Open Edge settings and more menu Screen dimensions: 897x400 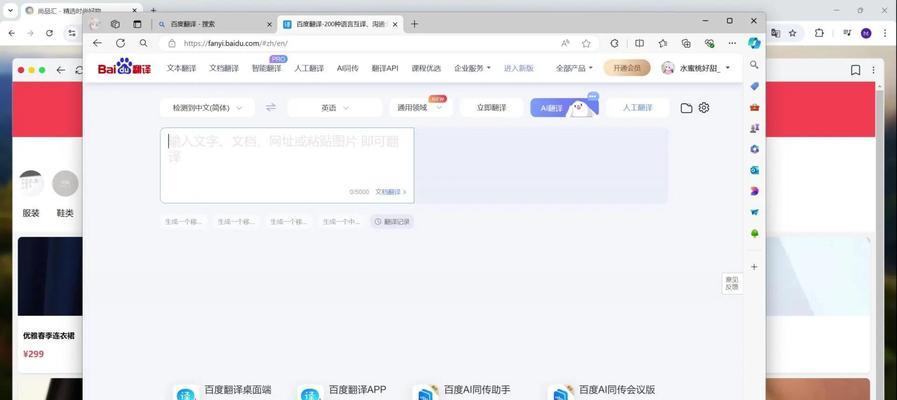click(732, 43)
